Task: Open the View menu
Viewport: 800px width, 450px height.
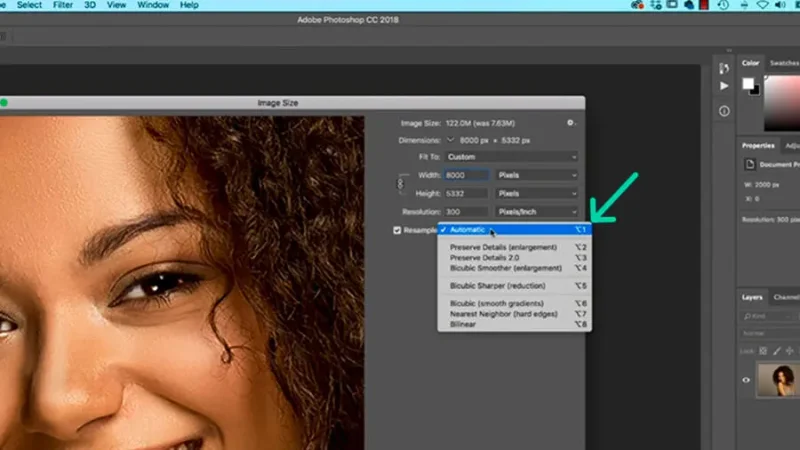Action: (x=116, y=5)
